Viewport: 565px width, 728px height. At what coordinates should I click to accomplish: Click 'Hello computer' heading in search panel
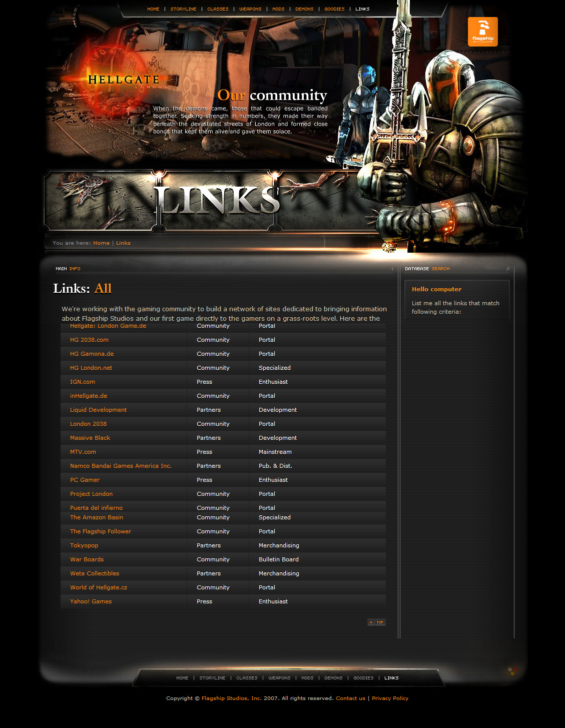(x=436, y=289)
